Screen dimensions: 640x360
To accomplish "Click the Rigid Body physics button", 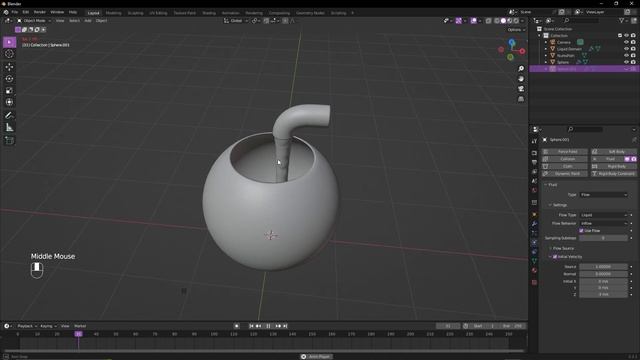I will tap(613, 166).
